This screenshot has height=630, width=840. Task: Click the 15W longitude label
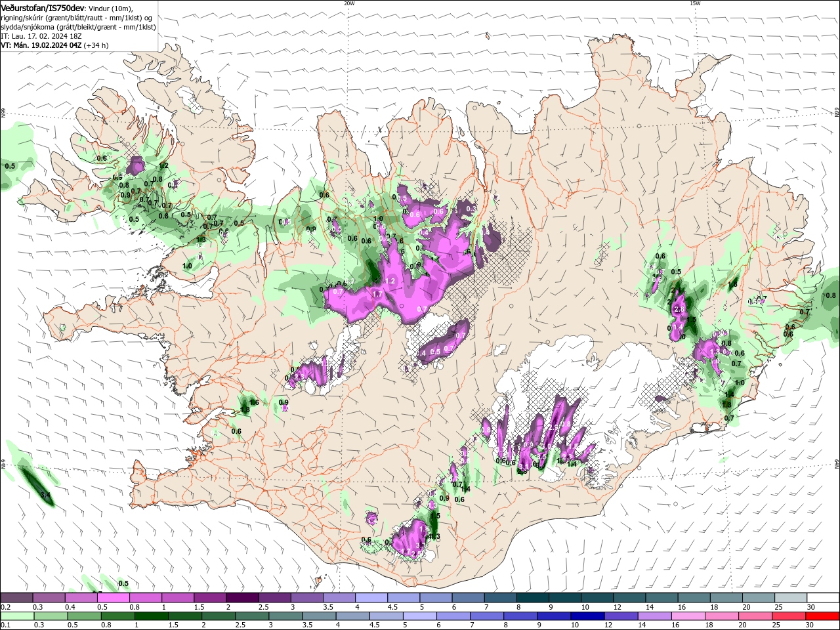click(695, 3)
